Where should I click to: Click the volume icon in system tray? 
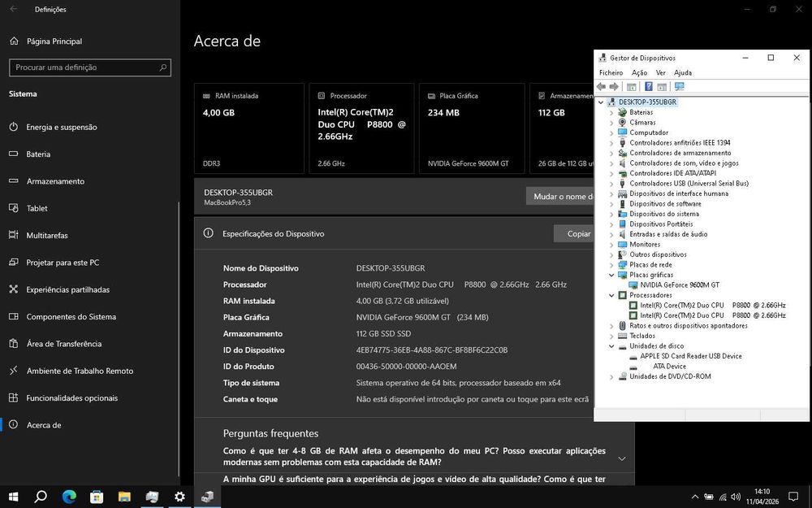tap(736, 497)
